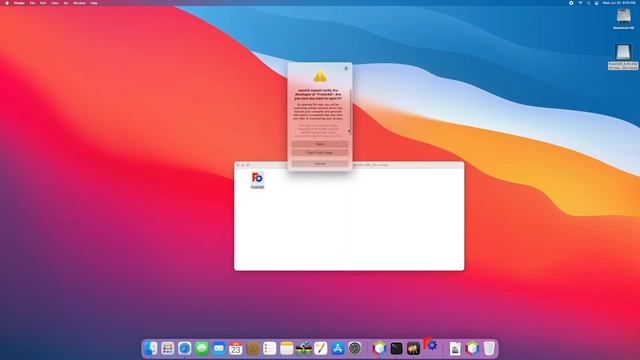Open Terminal from the Dock

coord(396,348)
